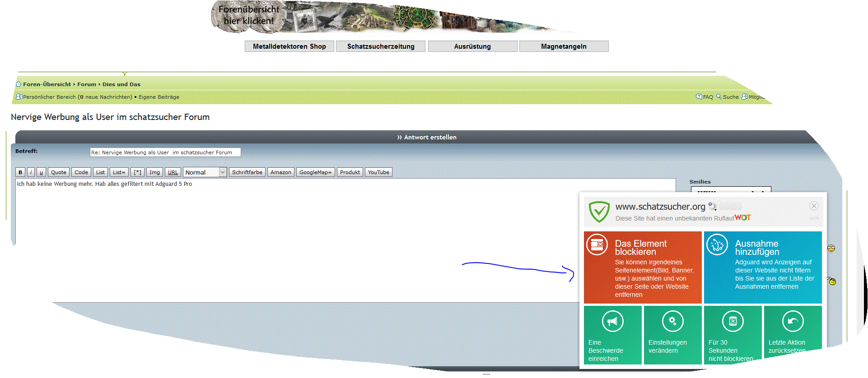This screenshot has width=868, height=378.
Task: Click the 'Das Element blockieren' icon
Action: pos(597,244)
